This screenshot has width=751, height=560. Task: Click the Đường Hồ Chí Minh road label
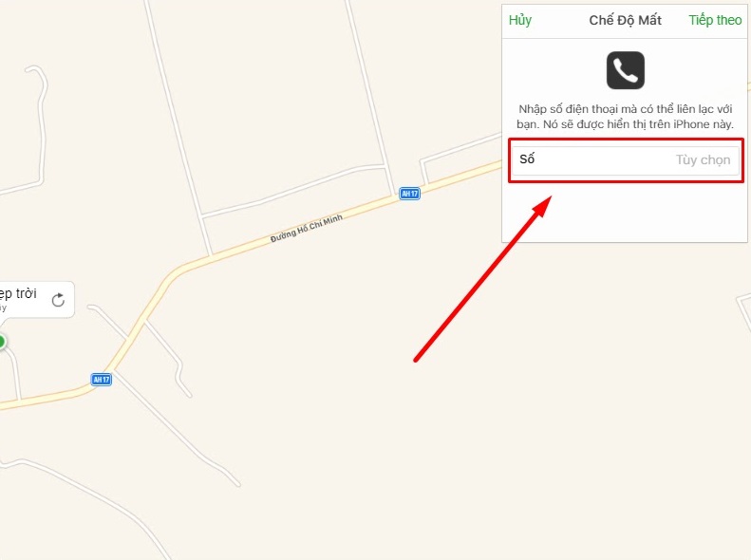click(307, 229)
